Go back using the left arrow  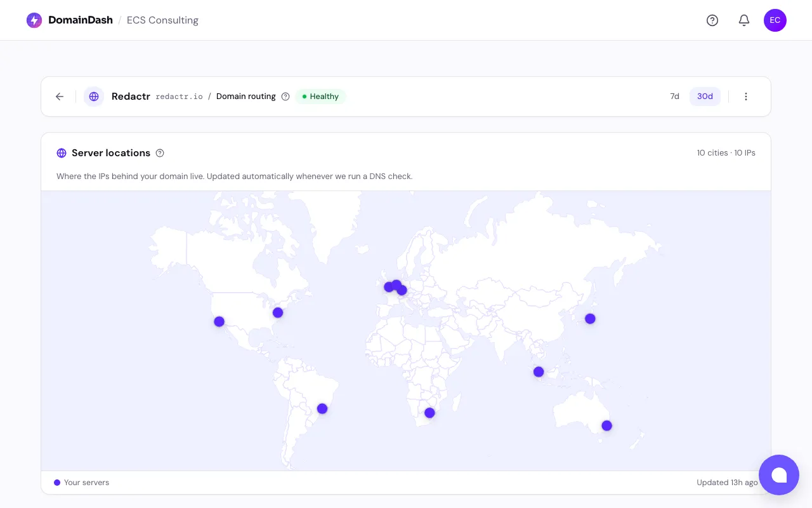(x=60, y=97)
